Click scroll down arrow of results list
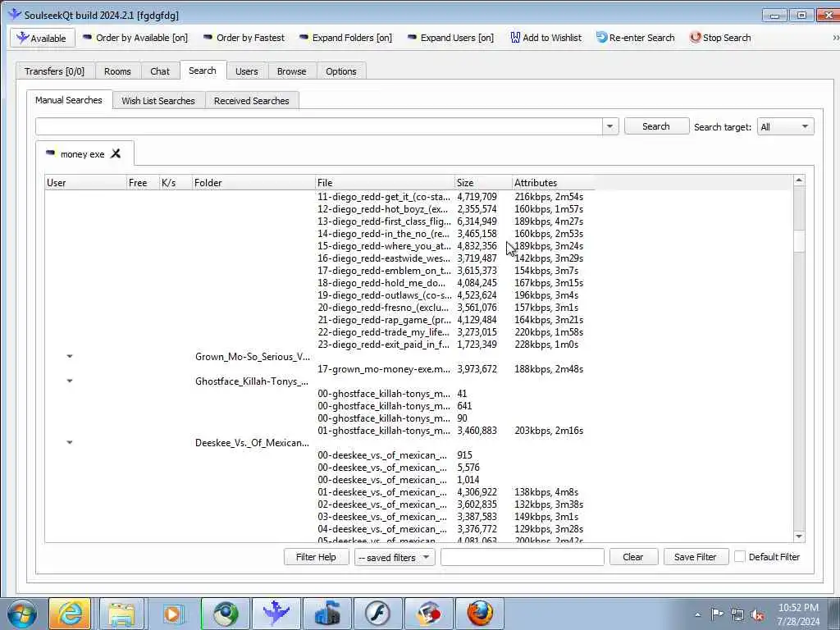 point(799,536)
